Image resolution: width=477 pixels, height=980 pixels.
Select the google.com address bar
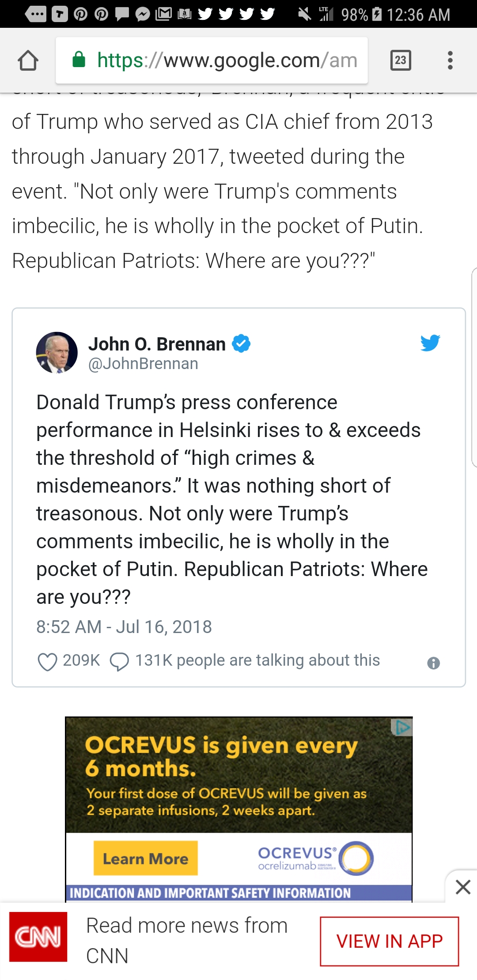coord(212,60)
